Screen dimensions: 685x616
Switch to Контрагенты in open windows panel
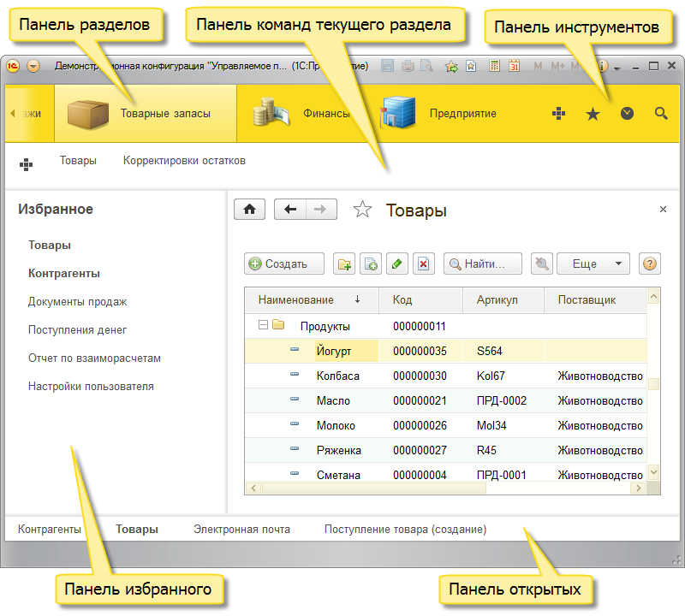[50, 530]
